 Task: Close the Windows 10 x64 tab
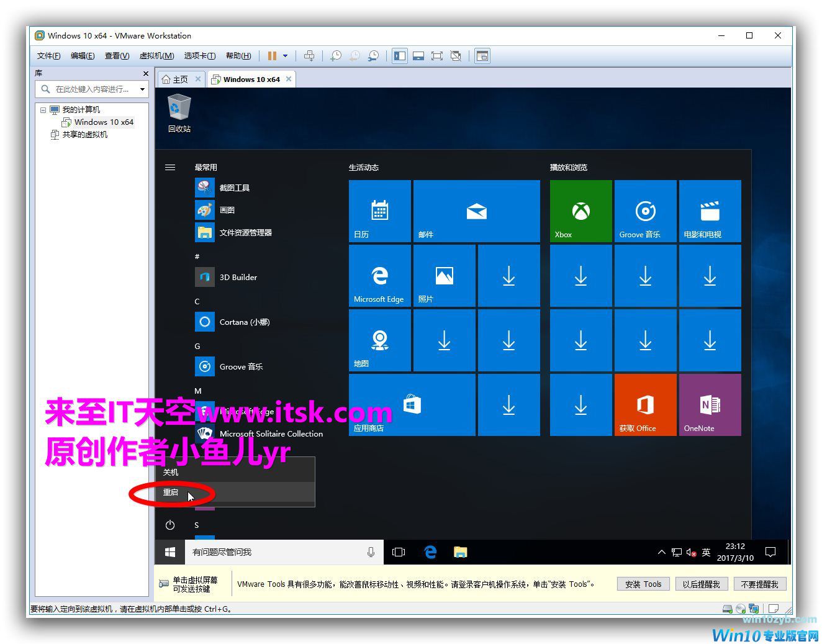click(x=289, y=79)
